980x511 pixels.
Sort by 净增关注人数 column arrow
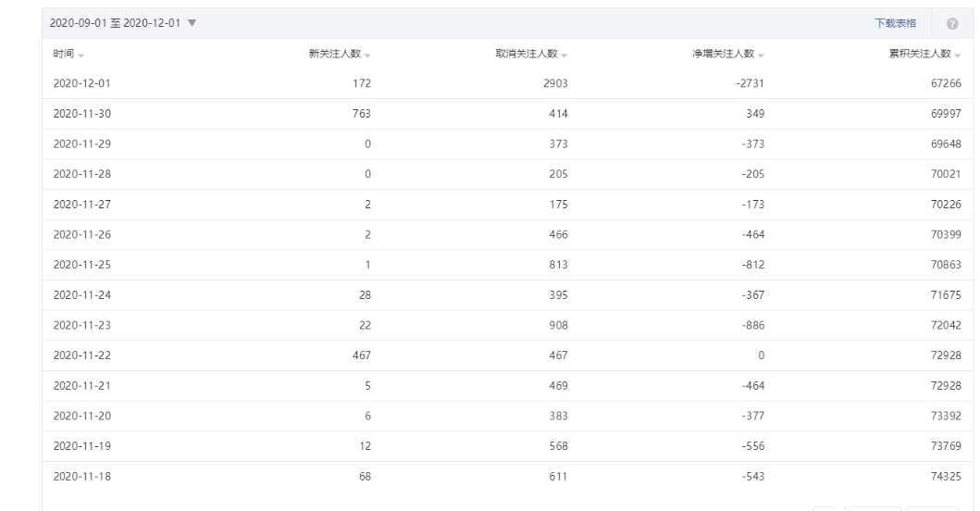click(761, 56)
